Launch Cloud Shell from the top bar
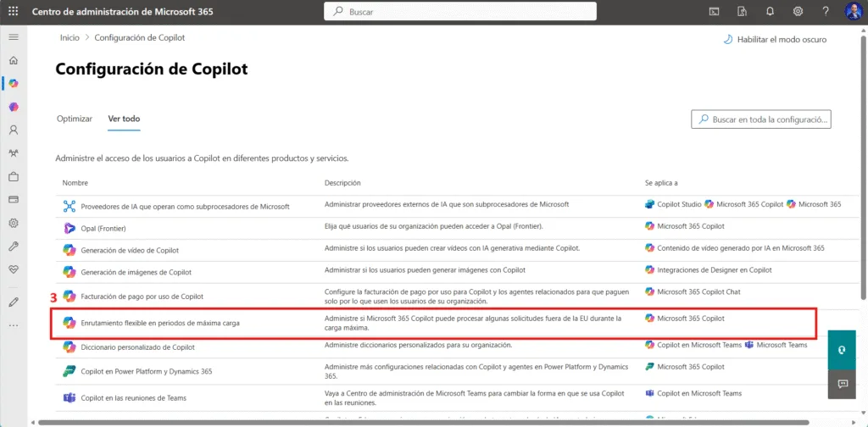The width and height of the screenshot is (868, 427). (x=715, y=11)
